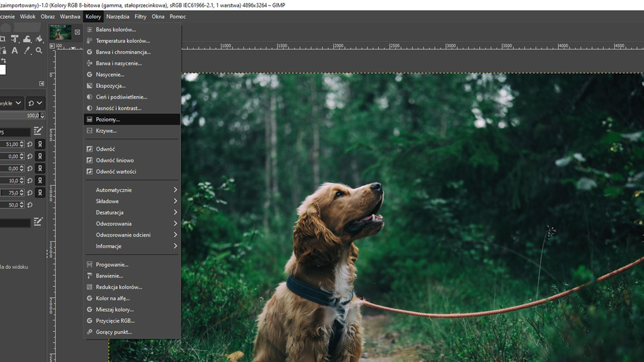Open the paint mode dropdown
Viewport: 644px width, 362px height.
(13, 103)
